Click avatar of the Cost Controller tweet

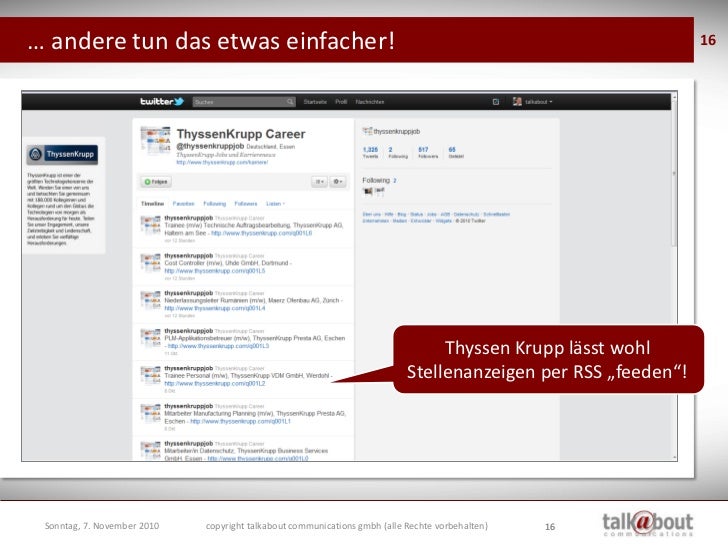tap(150, 263)
